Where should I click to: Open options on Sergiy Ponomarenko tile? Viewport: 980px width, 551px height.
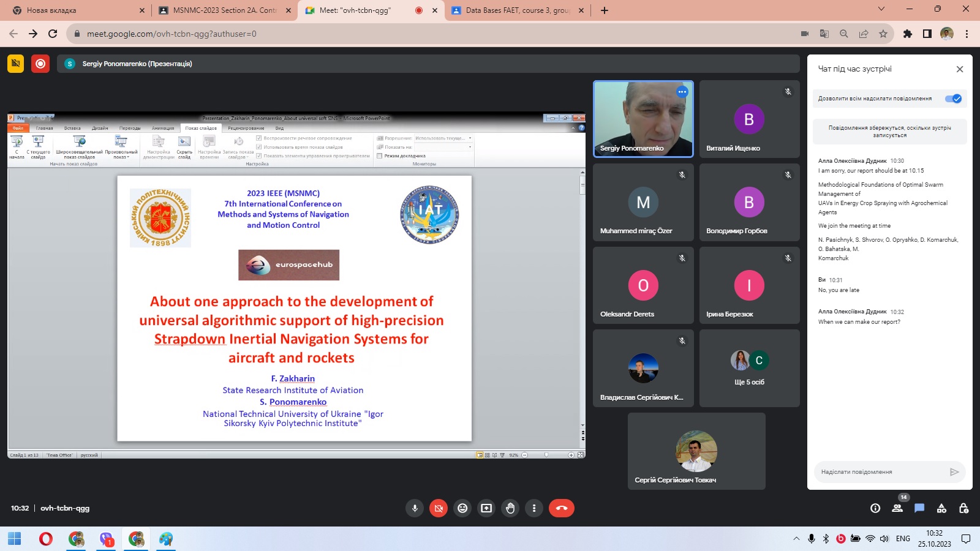[682, 92]
